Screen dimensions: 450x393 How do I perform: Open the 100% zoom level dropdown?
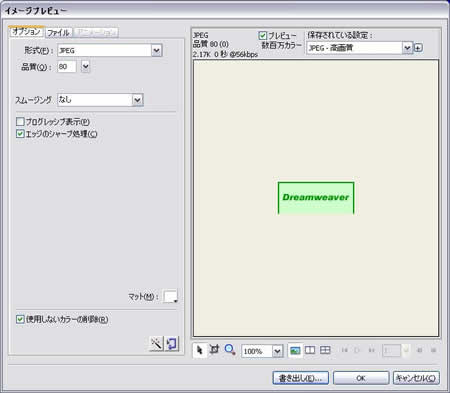[277, 351]
